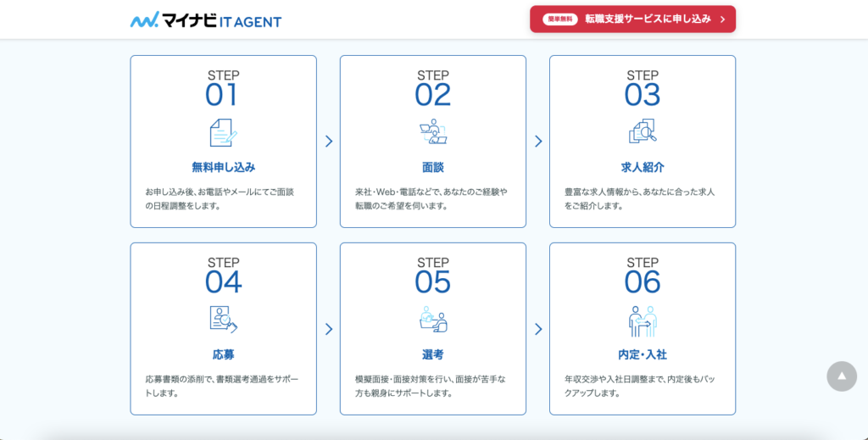Click the chevron between Step 04 and 05
Screen dimensions: 868x440
[x=329, y=329]
